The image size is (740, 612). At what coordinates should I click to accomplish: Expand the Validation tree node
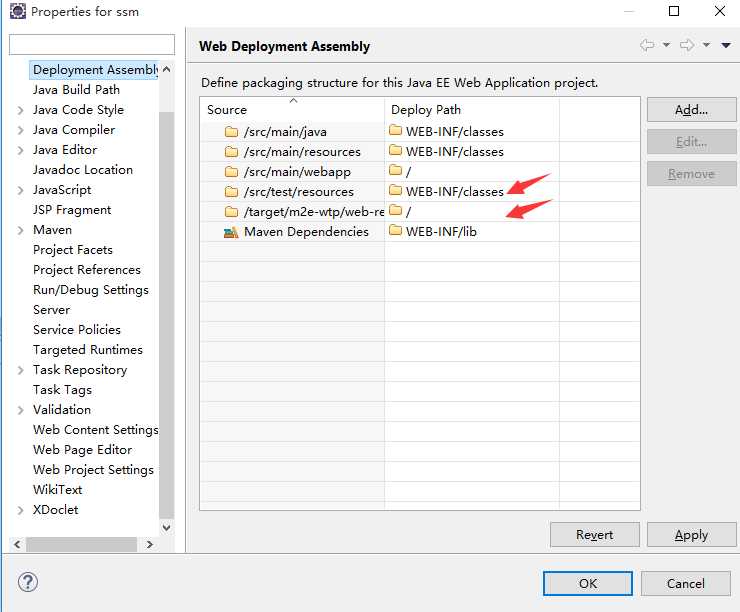[20, 410]
